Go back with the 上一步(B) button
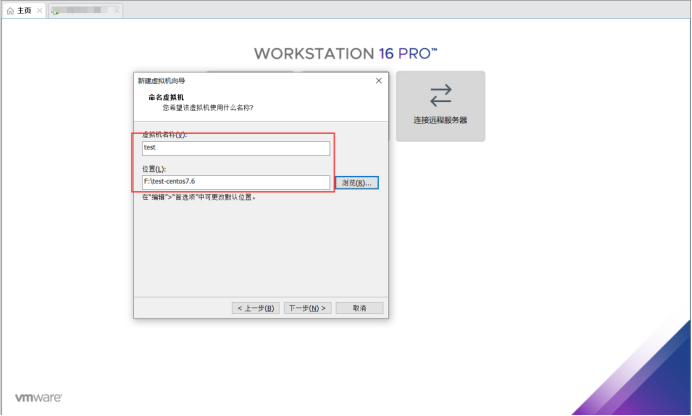The width and height of the screenshot is (692, 416). tap(256, 308)
